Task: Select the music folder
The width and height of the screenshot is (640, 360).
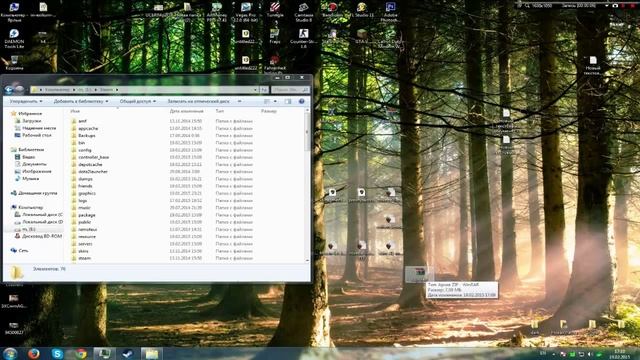Action: pos(84,208)
